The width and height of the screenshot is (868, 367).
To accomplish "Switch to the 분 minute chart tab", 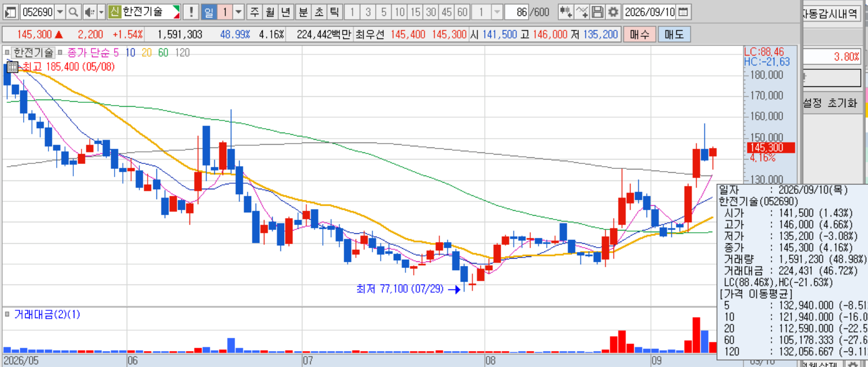I will click(303, 12).
